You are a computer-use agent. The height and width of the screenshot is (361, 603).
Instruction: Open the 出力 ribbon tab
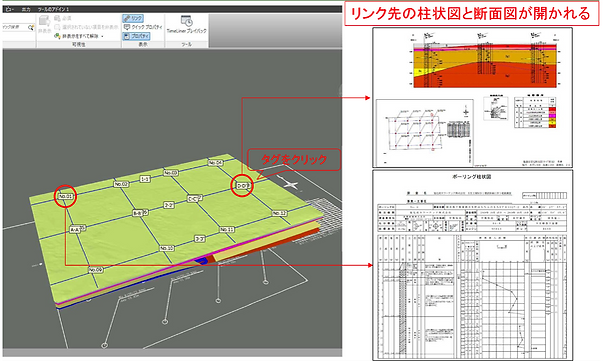point(26,9)
